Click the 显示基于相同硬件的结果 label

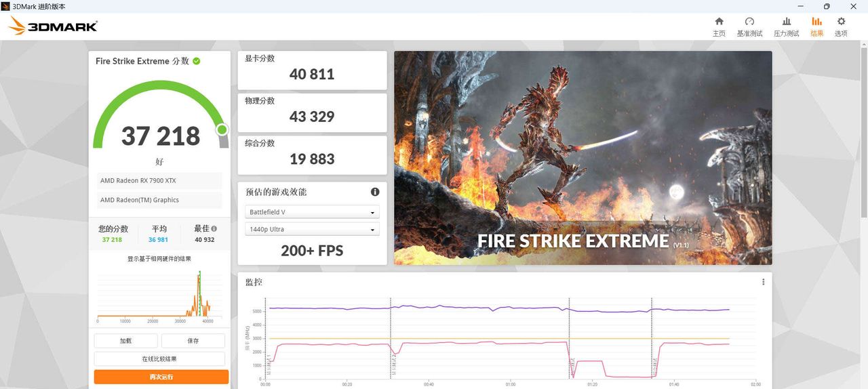pyautogui.click(x=159, y=259)
